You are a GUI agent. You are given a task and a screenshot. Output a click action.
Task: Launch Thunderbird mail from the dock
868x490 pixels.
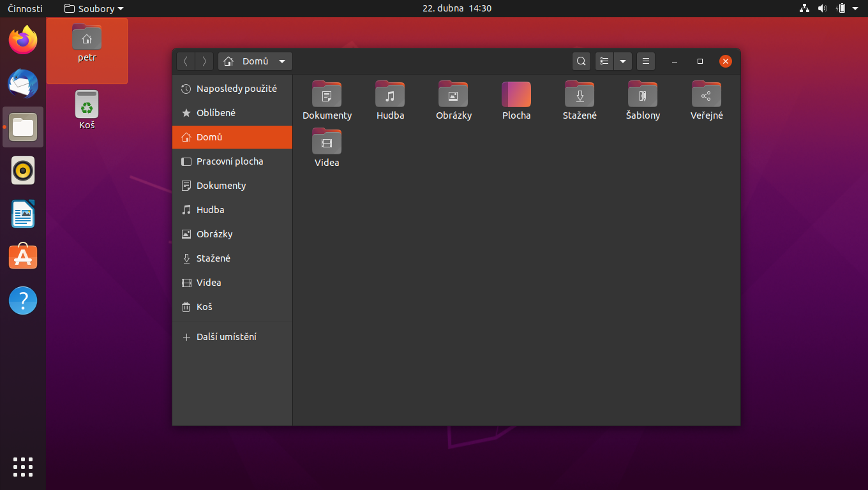tap(23, 84)
